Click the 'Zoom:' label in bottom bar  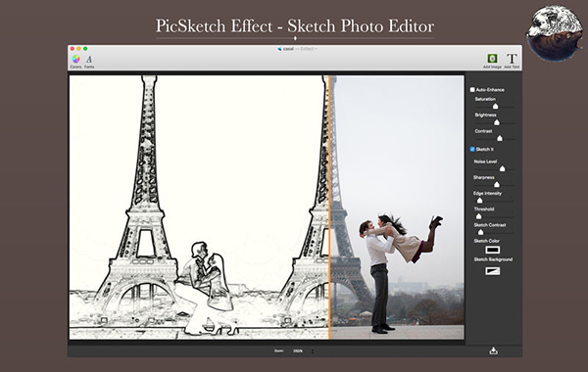point(279,351)
